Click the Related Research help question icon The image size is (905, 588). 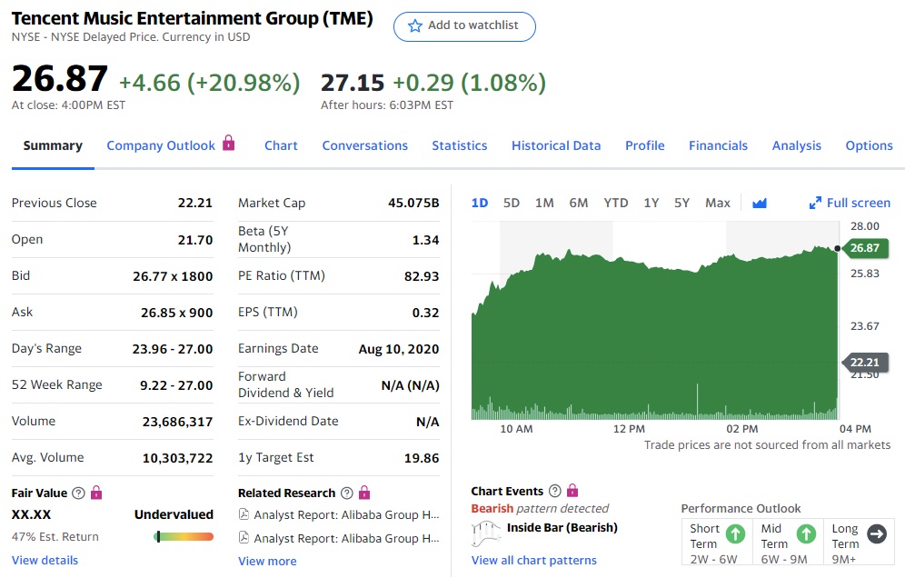click(x=346, y=493)
